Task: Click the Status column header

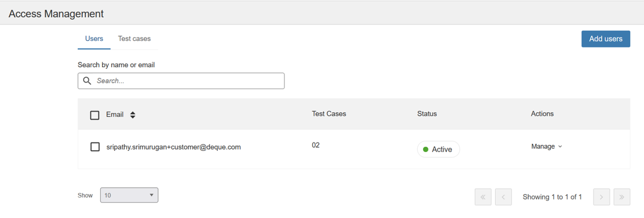Action: pos(427,113)
